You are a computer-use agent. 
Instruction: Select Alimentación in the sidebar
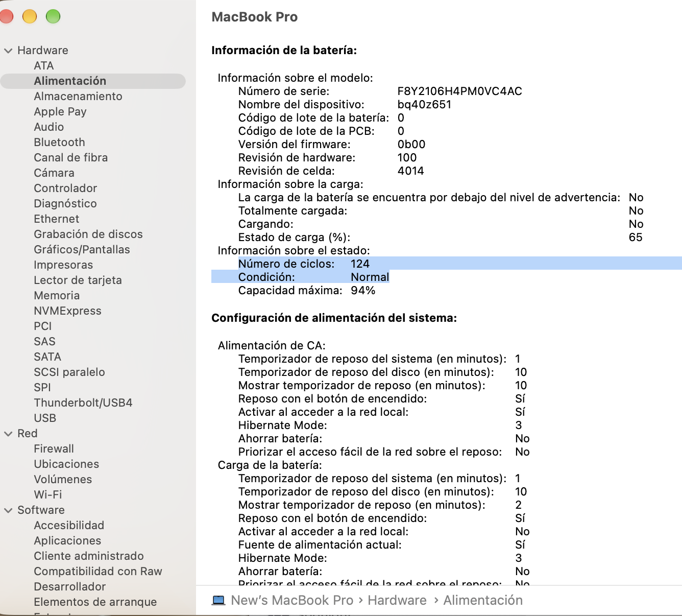[93, 81]
